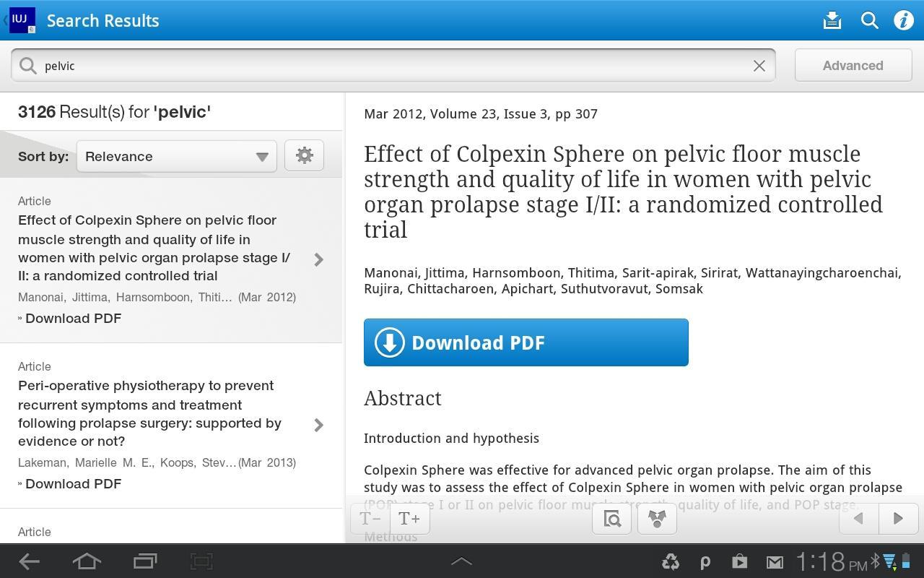The width and height of the screenshot is (924, 578).
Task: Open recent apps button
Action: coord(145,561)
